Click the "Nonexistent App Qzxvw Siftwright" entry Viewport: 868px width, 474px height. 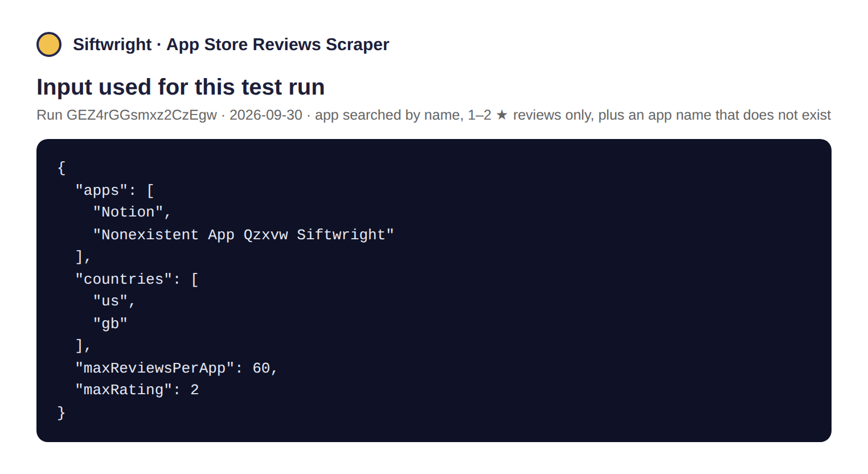243,235
